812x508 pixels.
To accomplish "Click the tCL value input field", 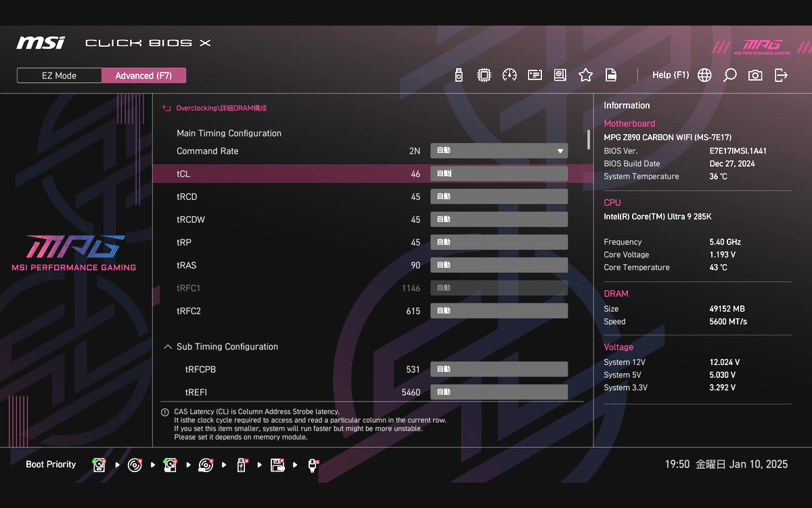I will 499,174.
